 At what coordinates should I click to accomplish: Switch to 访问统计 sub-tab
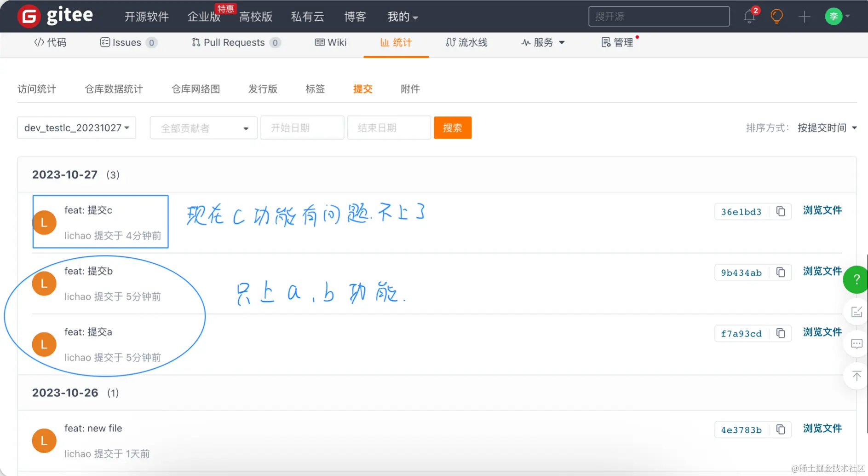pos(37,89)
